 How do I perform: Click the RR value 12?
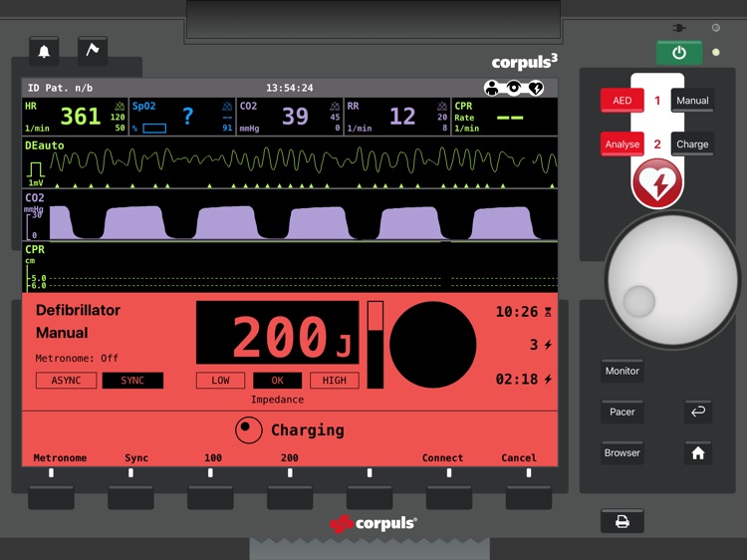point(402,117)
